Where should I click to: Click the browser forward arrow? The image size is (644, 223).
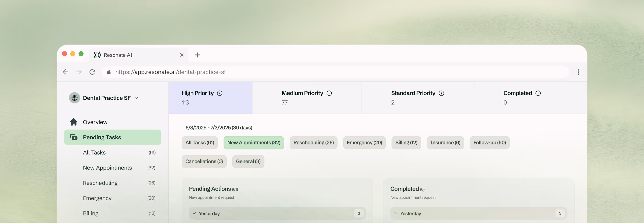79,72
